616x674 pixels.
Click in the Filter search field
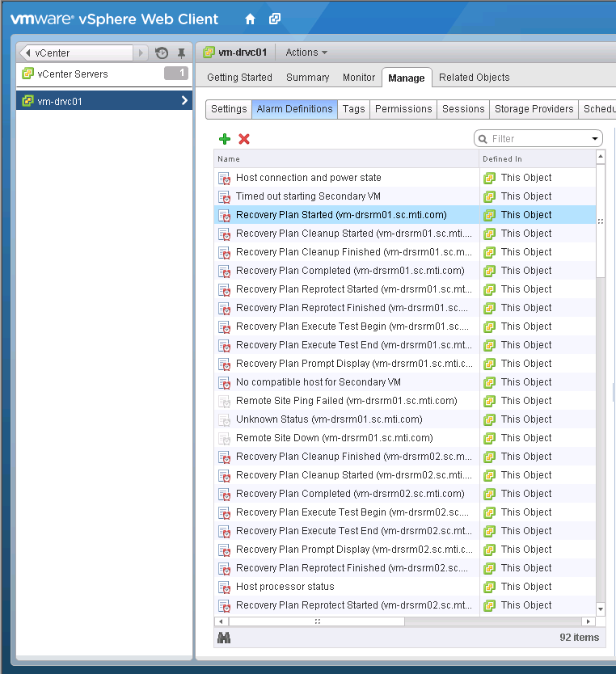[538, 139]
